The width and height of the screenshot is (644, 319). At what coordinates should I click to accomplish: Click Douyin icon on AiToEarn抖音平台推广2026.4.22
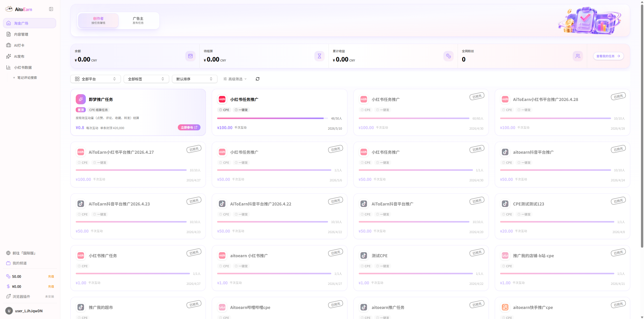pyautogui.click(x=222, y=204)
